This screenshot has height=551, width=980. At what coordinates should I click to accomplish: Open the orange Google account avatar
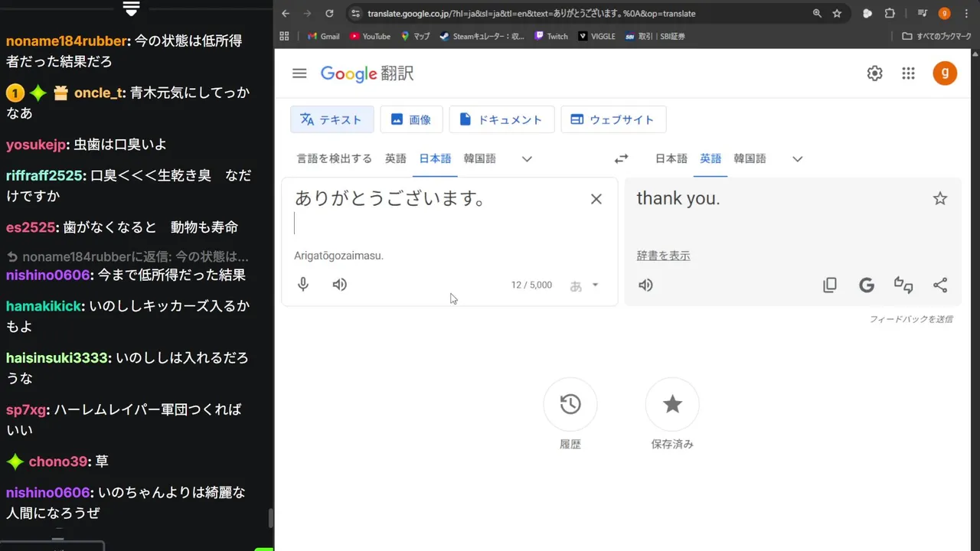coord(945,73)
